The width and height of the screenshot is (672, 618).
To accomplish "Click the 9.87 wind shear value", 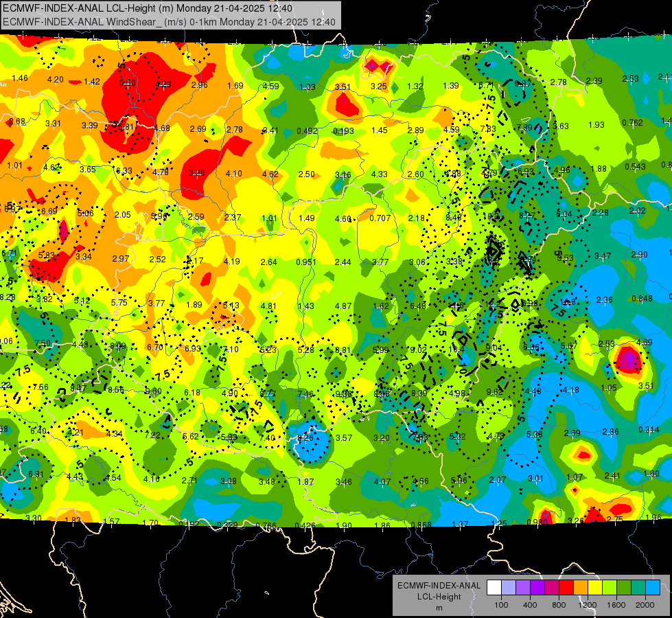I will (523, 84).
